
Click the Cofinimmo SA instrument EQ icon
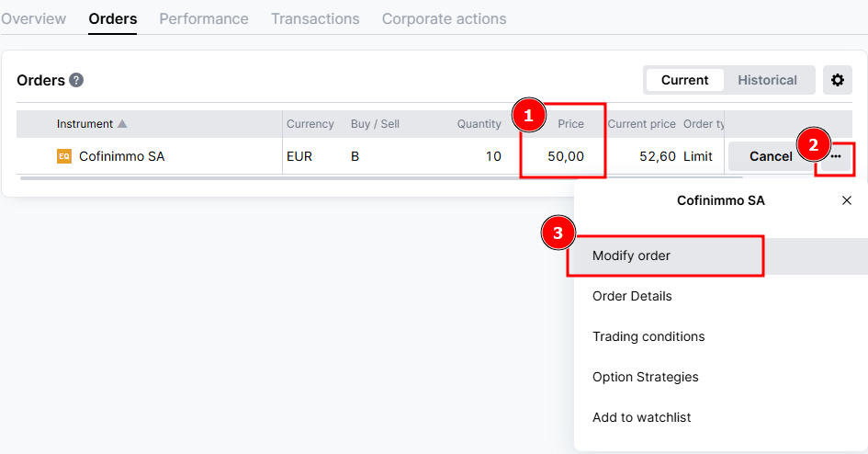(x=64, y=156)
